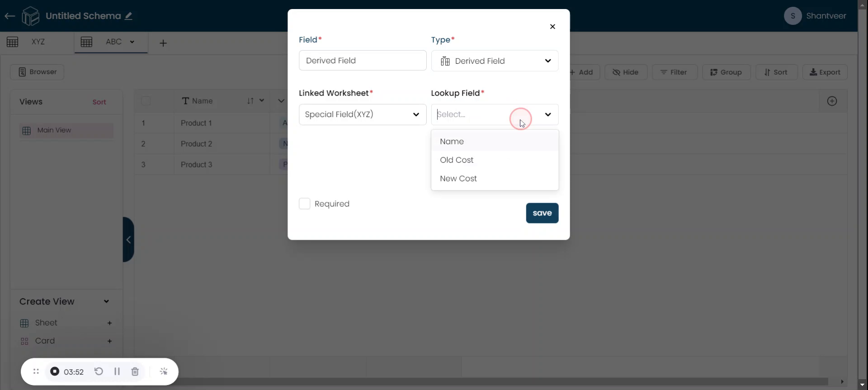
Task: Restart the recording using the rewind icon
Action: tap(99, 371)
